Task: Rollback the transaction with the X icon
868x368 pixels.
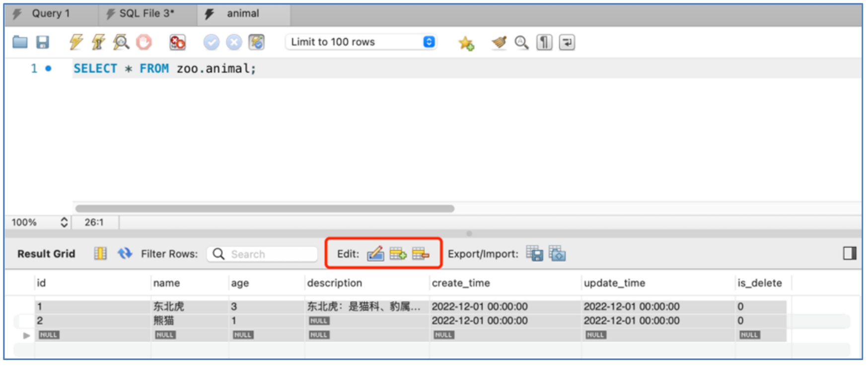Action: (x=234, y=42)
